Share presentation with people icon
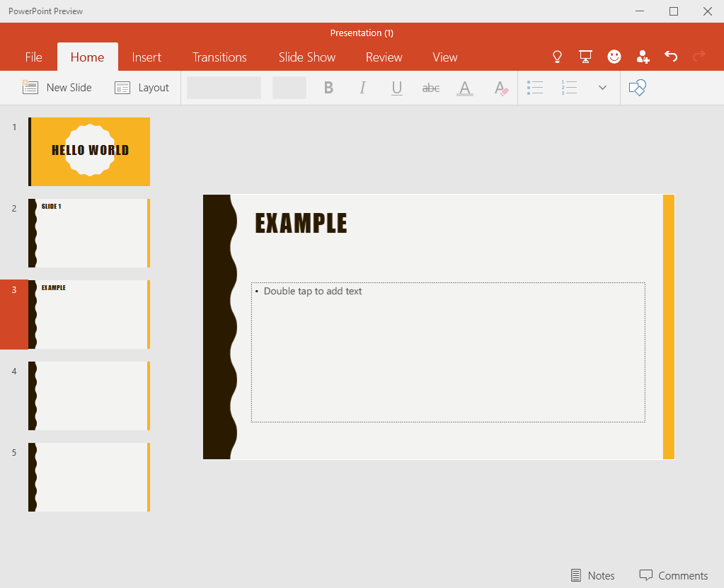 (x=643, y=57)
